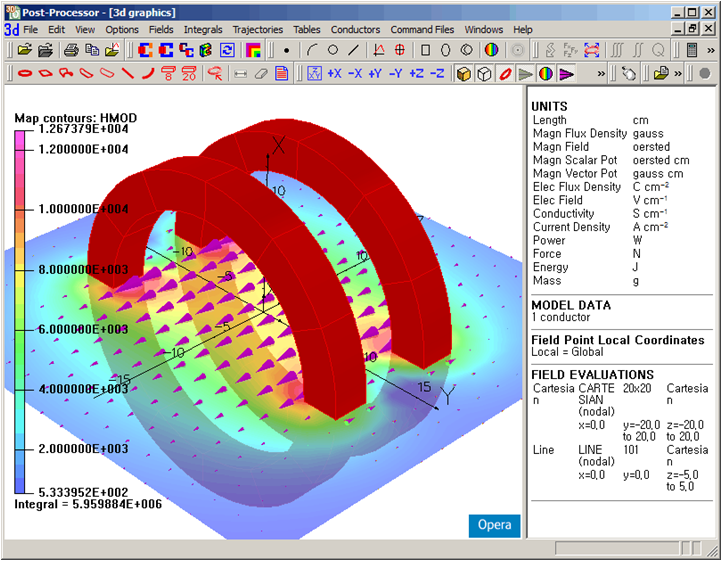Click the refresh display icon

(228, 50)
